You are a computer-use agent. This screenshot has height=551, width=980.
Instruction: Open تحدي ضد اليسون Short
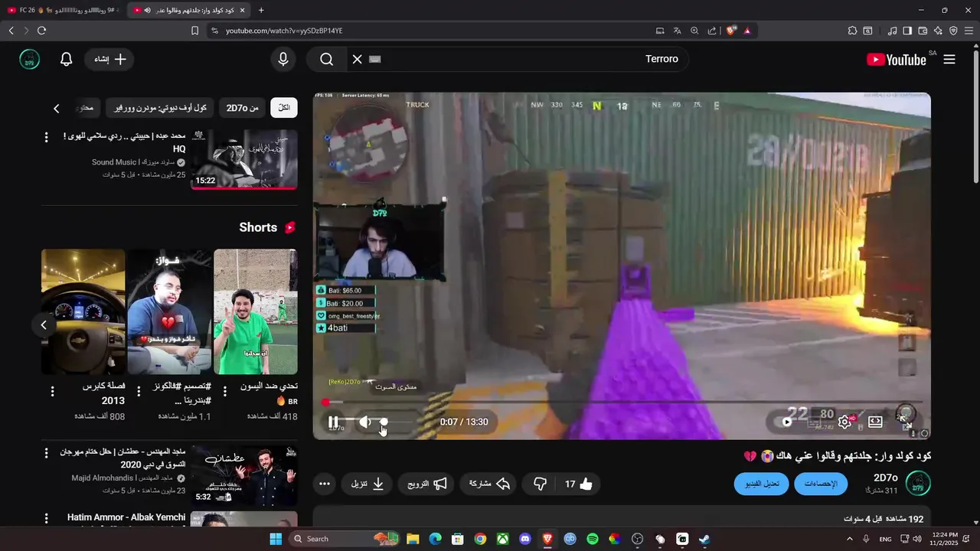(256, 311)
